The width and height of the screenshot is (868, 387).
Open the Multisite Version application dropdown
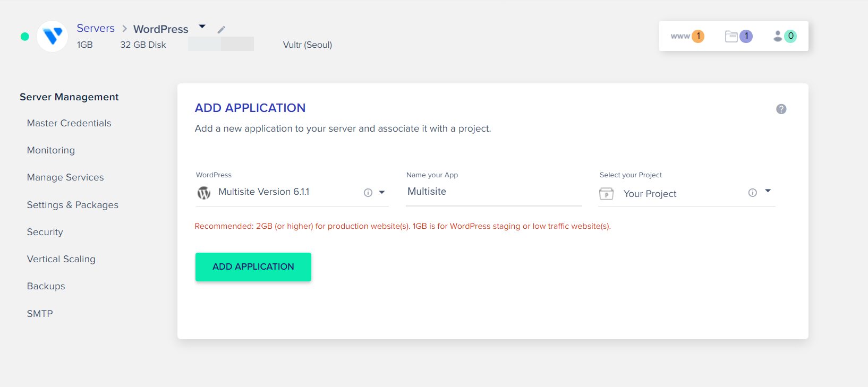point(382,192)
